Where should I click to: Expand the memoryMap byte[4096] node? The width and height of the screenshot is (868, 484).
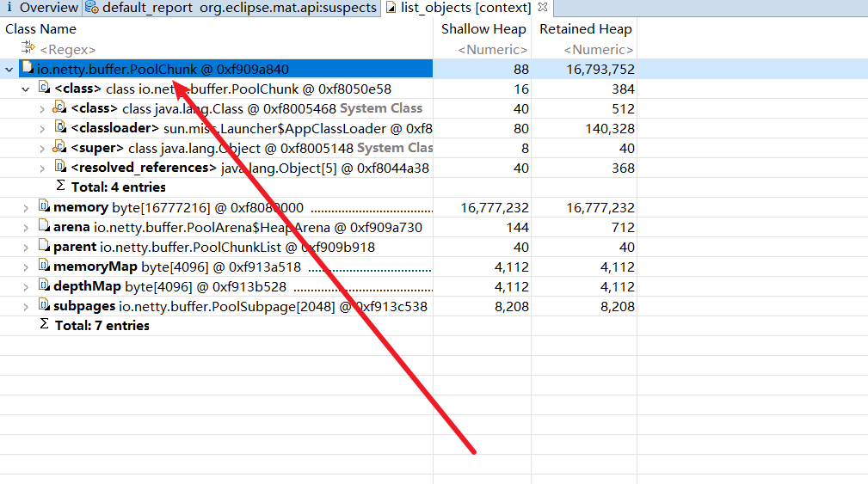[26, 267]
